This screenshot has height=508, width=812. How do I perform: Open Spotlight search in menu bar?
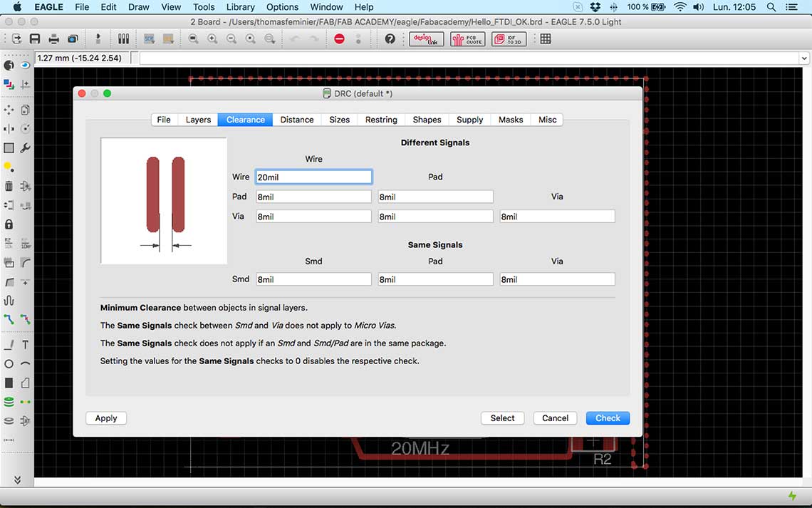coord(771,6)
